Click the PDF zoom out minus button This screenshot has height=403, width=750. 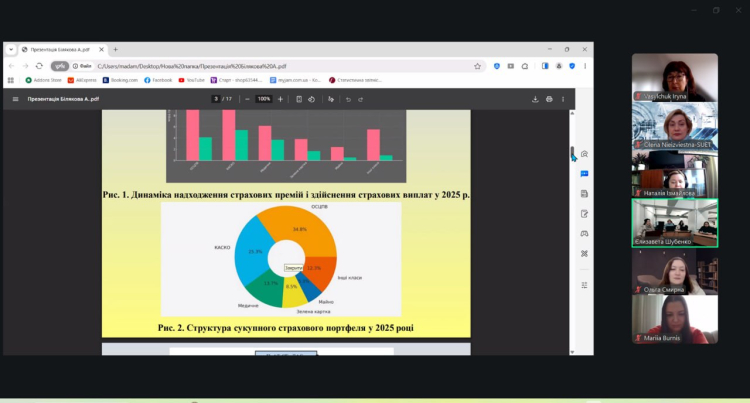click(x=246, y=99)
